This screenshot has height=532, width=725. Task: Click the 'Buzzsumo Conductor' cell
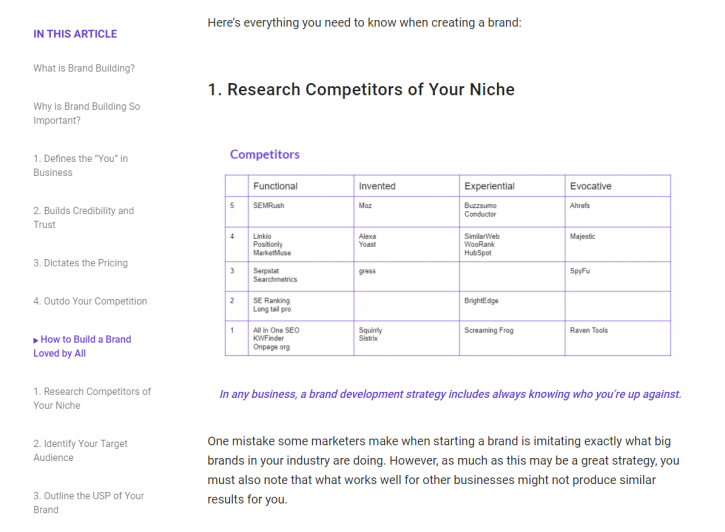pos(512,212)
